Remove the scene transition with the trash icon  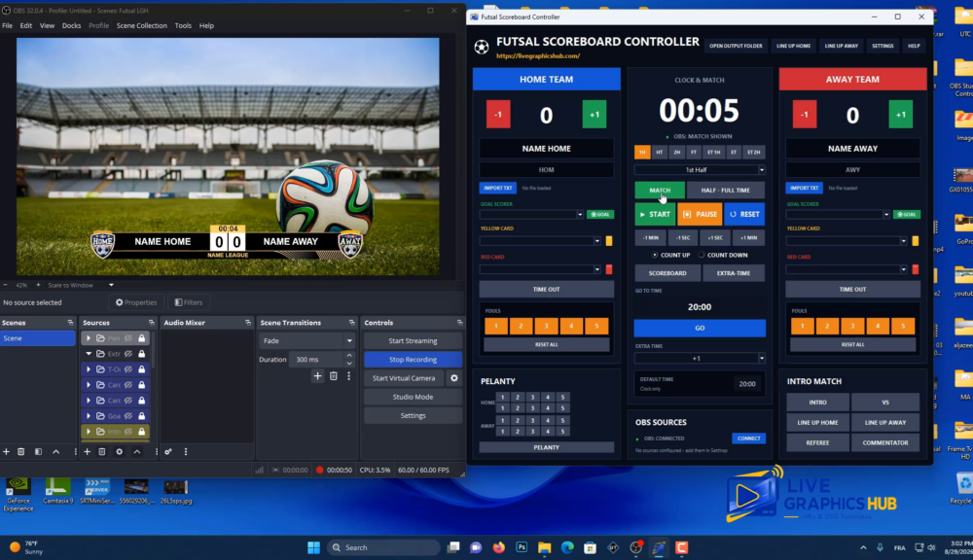[334, 376]
